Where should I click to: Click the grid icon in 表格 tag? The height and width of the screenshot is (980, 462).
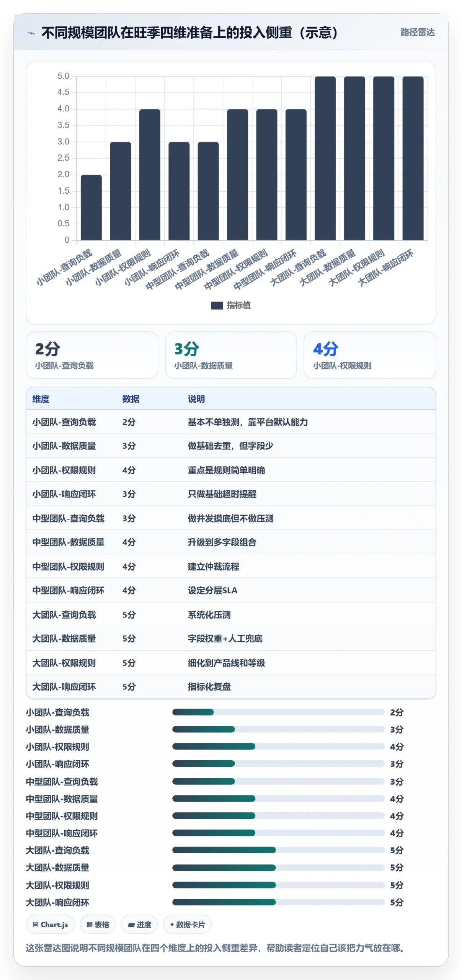click(90, 924)
